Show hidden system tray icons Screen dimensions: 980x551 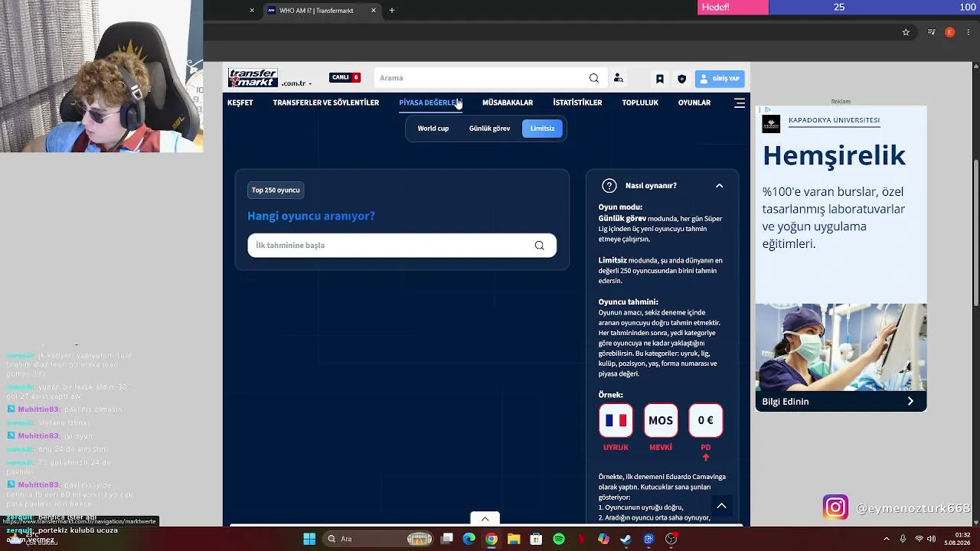coord(887,539)
